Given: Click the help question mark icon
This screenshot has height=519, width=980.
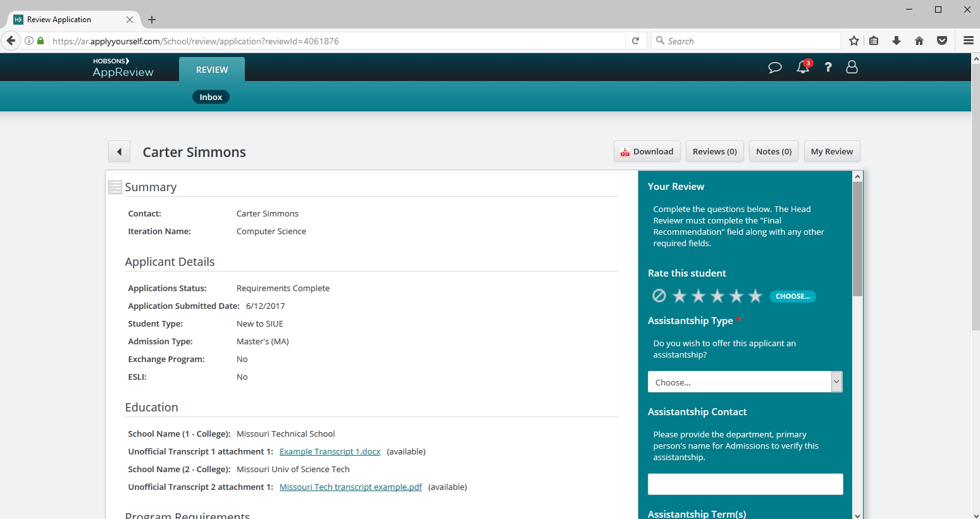Looking at the screenshot, I should pos(828,67).
